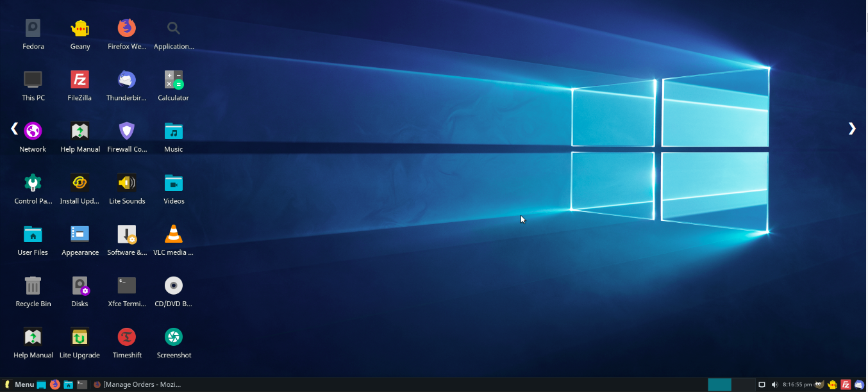Click the FileZilla tray icon
868x392 pixels.
(846, 384)
